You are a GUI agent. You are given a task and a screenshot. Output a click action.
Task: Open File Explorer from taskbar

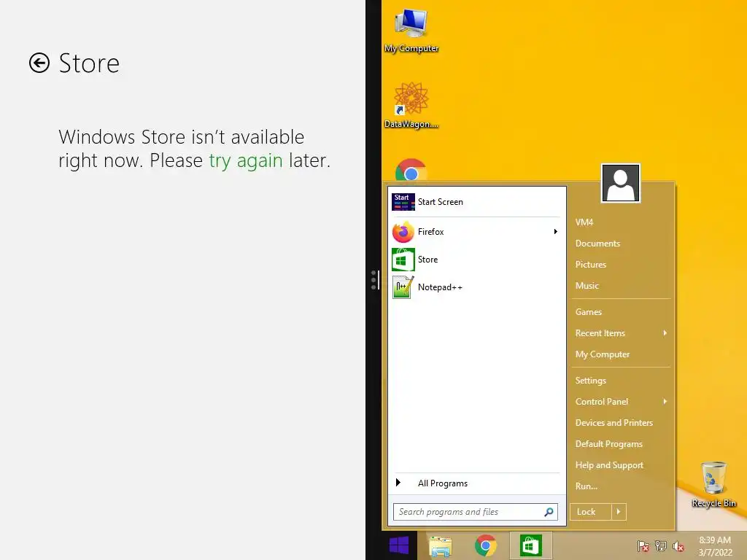[440, 545]
